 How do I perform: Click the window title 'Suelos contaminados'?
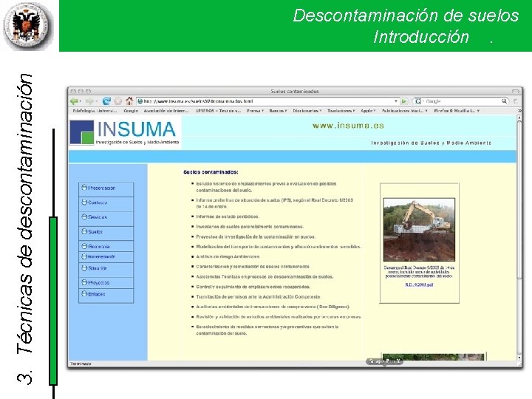pyautogui.click(x=295, y=92)
